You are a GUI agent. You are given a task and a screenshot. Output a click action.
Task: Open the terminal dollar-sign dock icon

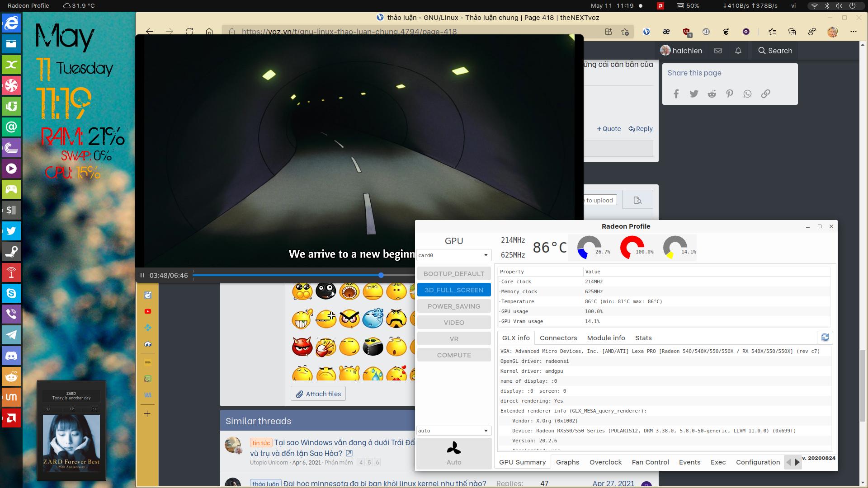(x=11, y=210)
